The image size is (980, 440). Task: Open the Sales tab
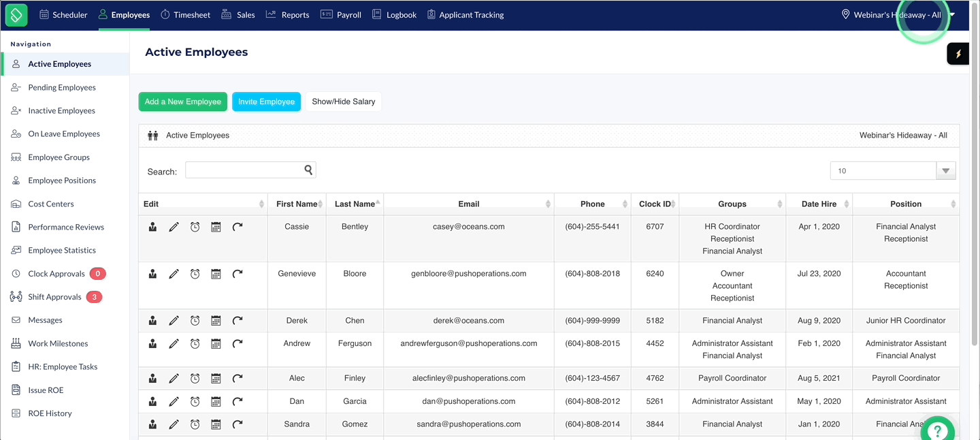[x=238, y=14]
